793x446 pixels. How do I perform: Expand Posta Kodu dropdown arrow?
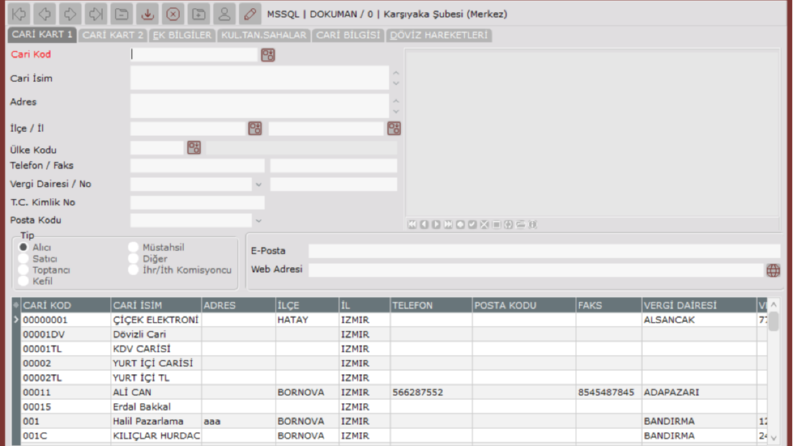pos(258,221)
